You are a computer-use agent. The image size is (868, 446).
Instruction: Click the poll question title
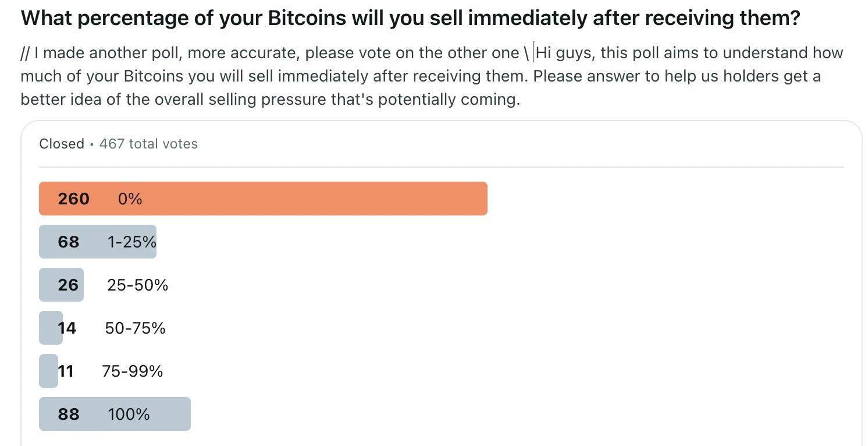coord(410,19)
